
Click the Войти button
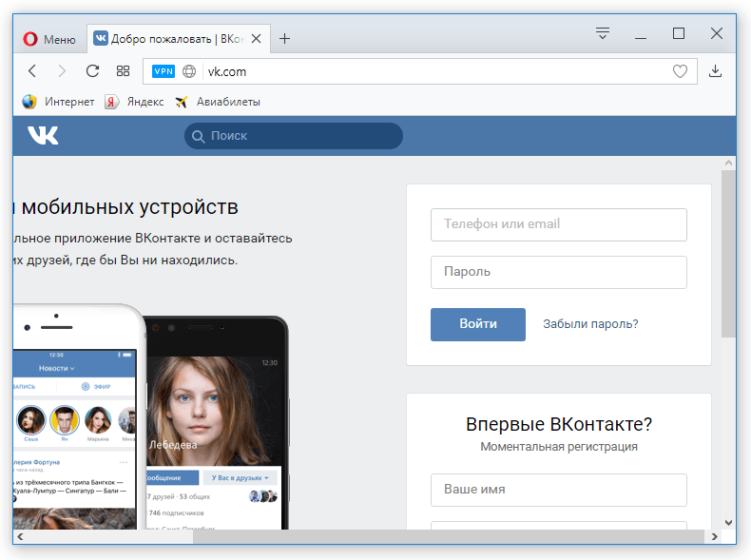[x=477, y=324]
